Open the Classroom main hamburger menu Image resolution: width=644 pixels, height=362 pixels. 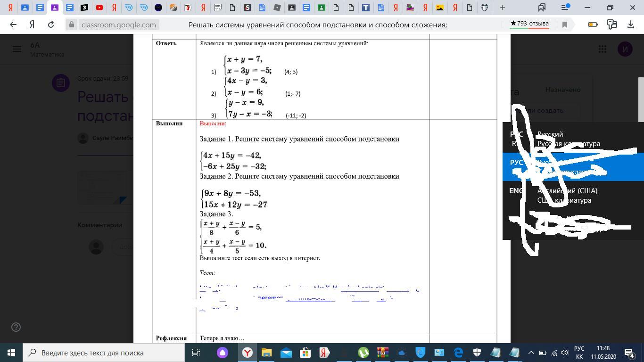click(x=17, y=49)
